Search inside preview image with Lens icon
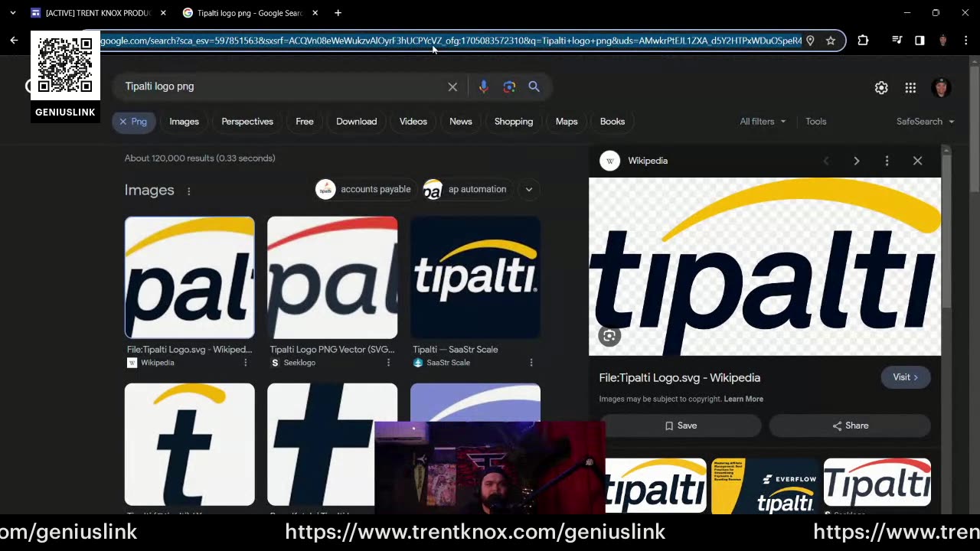This screenshot has height=551, width=980. pos(609,336)
